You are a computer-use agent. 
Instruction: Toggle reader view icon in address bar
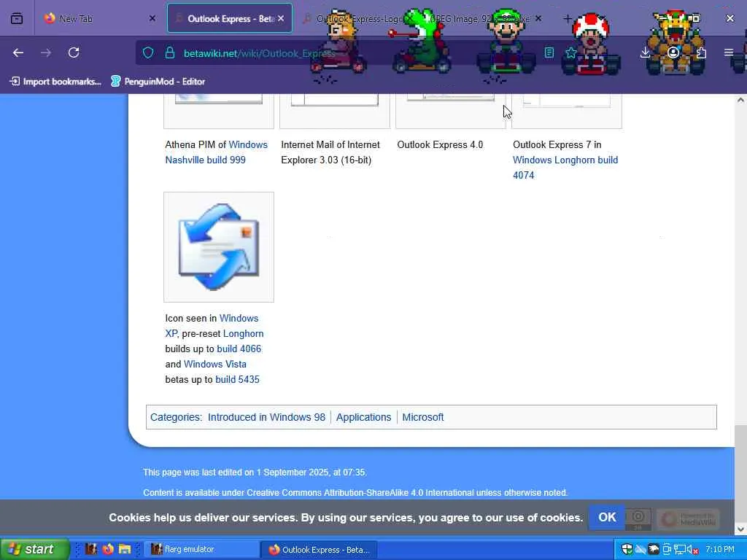tap(549, 52)
